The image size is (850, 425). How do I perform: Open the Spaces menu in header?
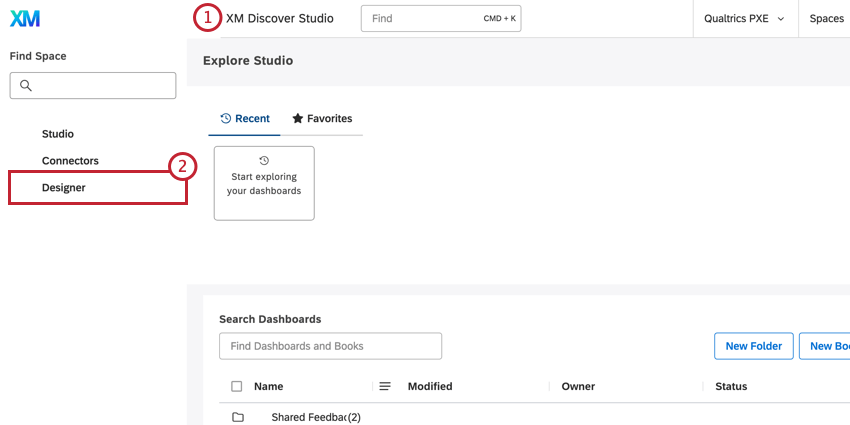(826, 19)
